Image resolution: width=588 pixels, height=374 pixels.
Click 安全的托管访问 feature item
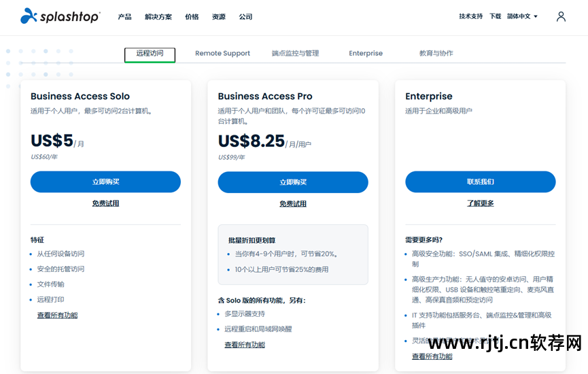pos(60,269)
